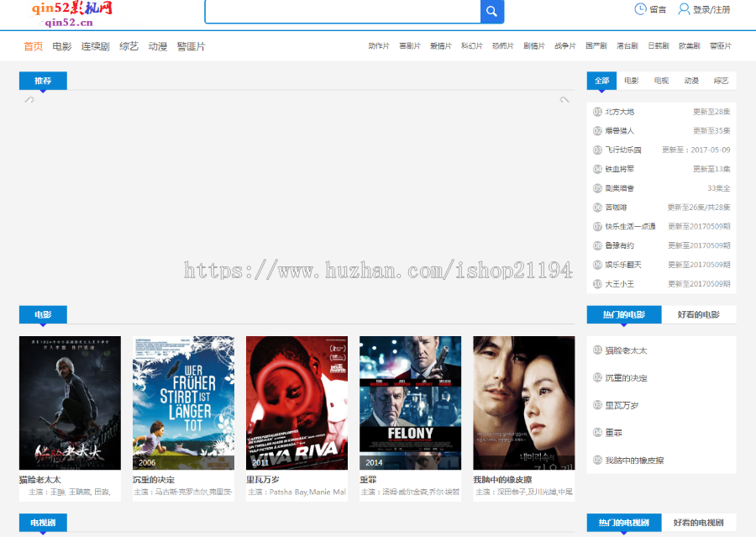Focus the search text box
Image resolution: width=756 pixels, height=537 pixels.
coord(343,11)
